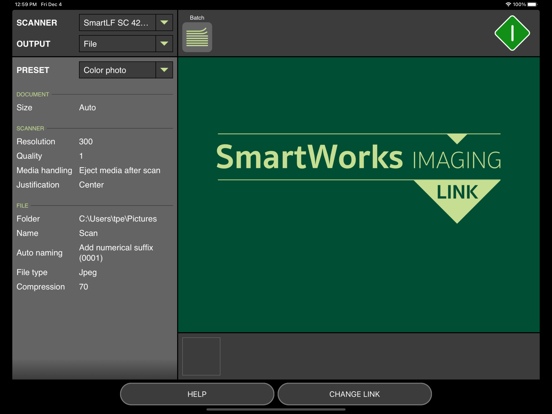The image size is (552, 414).
Task: Tap the clock time in status bar
Action: (x=26, y=4)
